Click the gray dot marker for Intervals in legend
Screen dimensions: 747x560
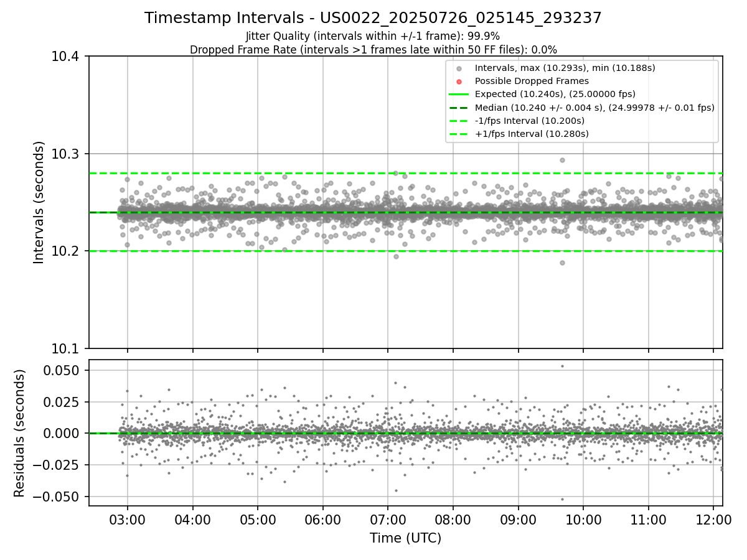pyautogui.click(x=459, y=68)
